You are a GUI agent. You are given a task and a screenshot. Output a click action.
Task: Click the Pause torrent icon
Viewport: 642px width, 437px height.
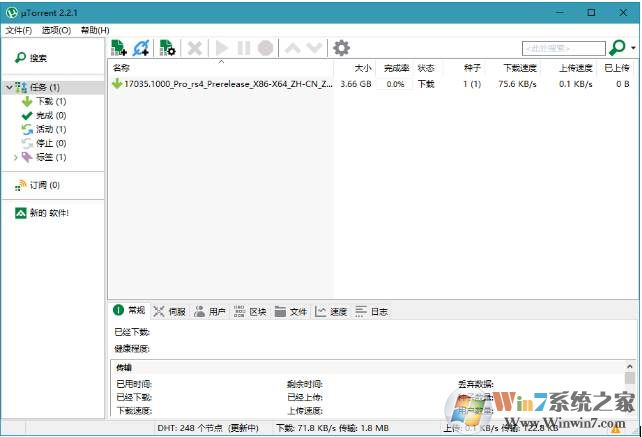(x=244, y=48)
